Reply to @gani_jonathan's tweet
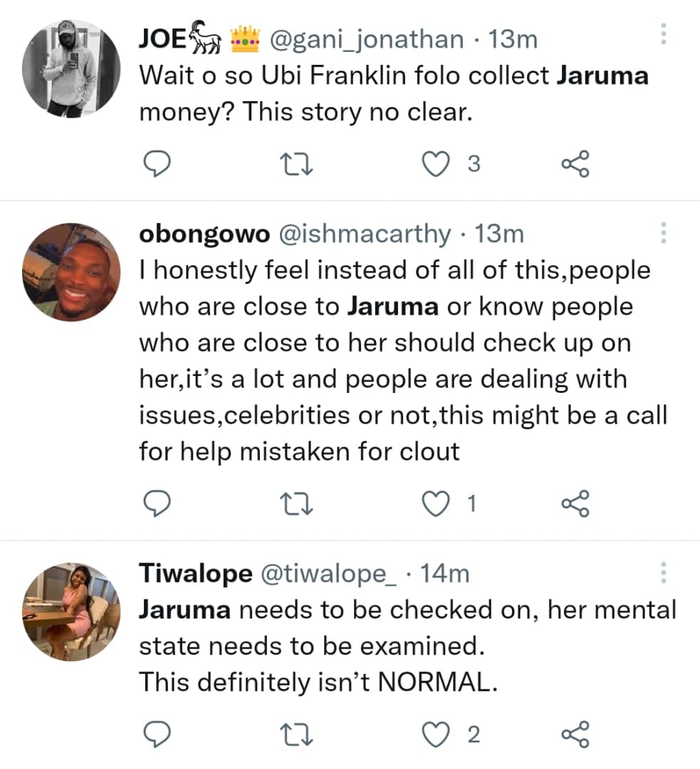Screen dimensions: 700x769 coord(157,163)
